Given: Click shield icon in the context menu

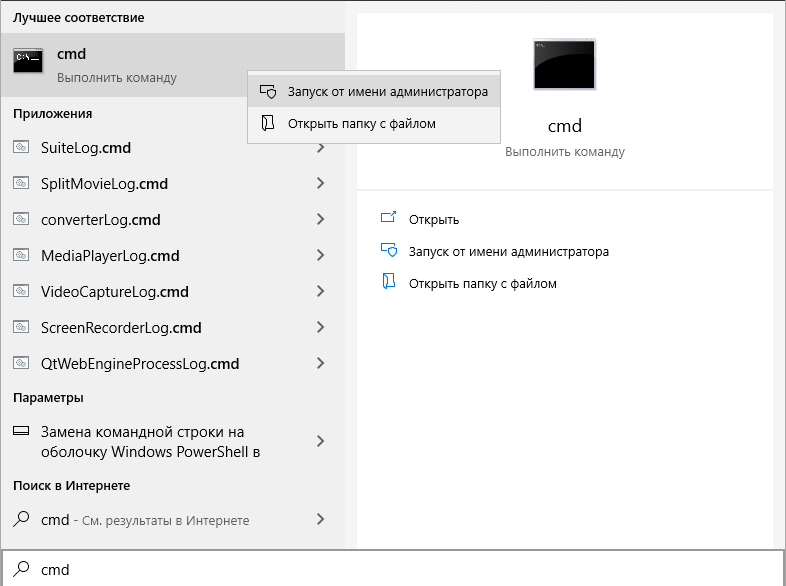Looking at the screenshot, I should pyautogui.click(x=268, y=91).
